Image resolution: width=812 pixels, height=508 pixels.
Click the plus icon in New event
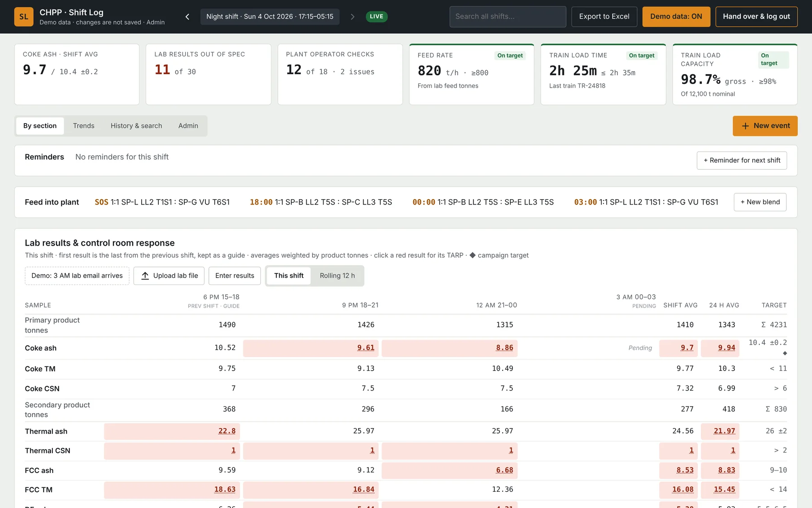(745, 126)
